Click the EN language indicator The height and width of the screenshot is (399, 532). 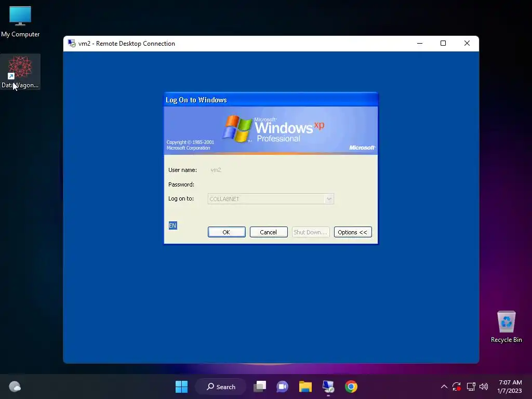tap(172, 225)
